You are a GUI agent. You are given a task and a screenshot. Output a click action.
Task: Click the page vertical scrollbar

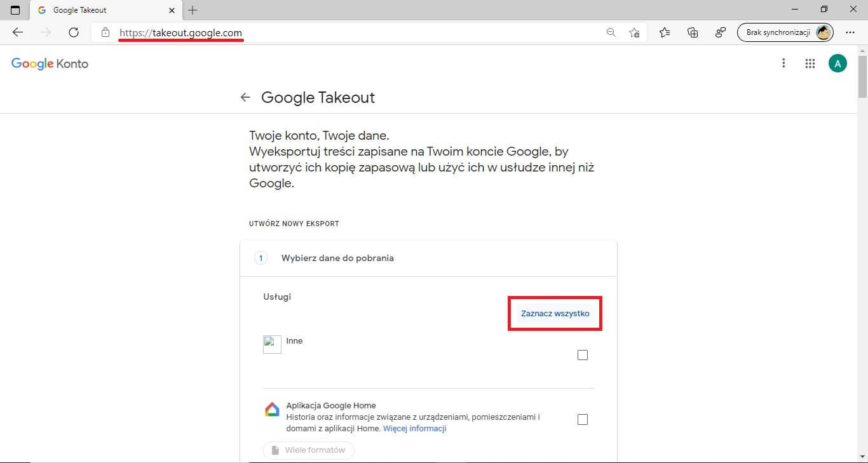tap(862, 76)
